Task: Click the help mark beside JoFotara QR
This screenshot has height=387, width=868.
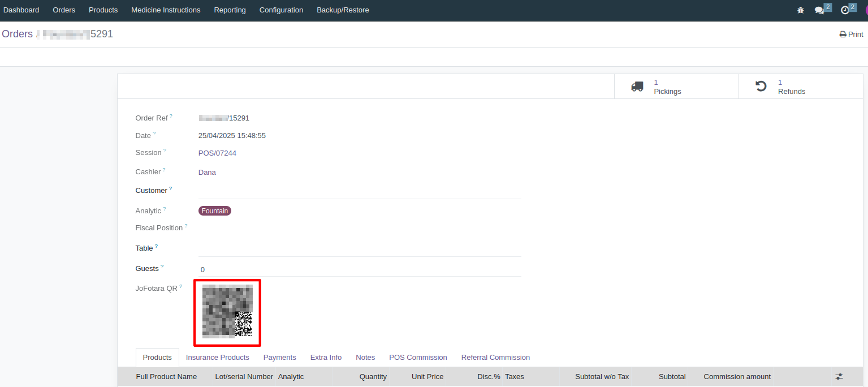Action: (x=181, y=286)
